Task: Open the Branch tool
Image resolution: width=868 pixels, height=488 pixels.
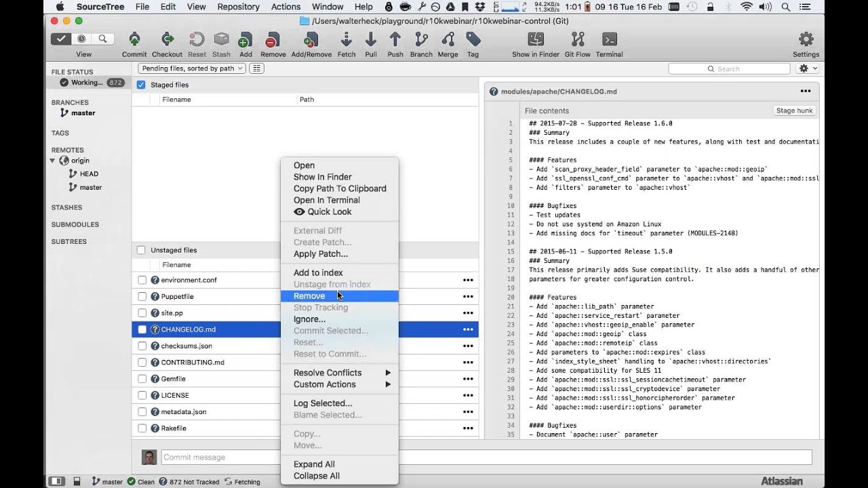Action: [421, 40]
